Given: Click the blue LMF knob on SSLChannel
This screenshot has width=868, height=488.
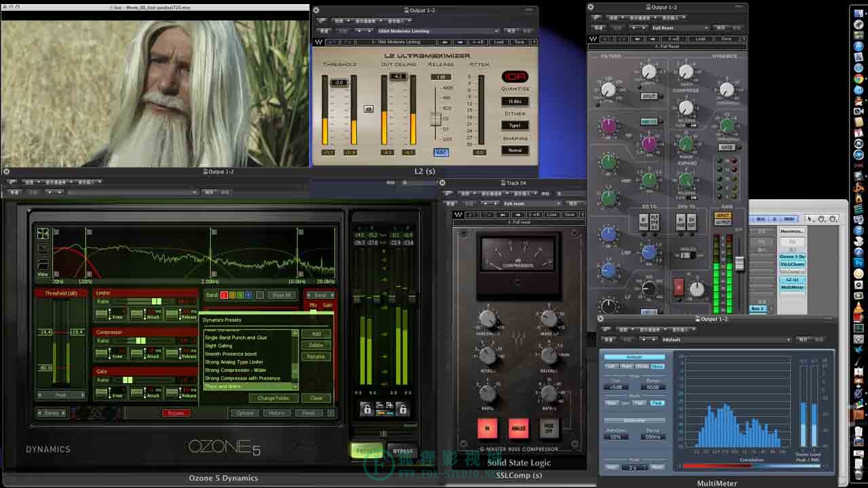Looking at the screenshot, I should (649, 252).
